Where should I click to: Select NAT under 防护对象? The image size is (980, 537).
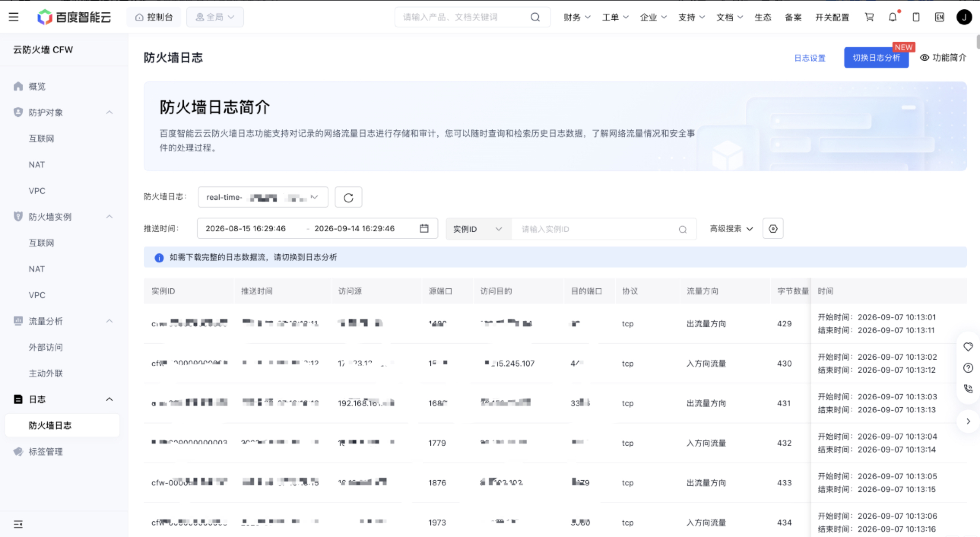pos(37,165)
